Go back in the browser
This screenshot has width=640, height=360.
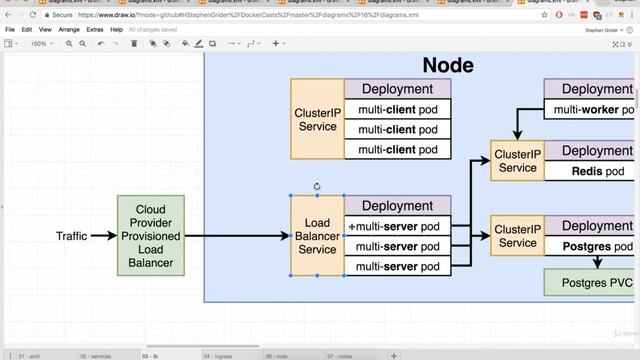(8, 15)
